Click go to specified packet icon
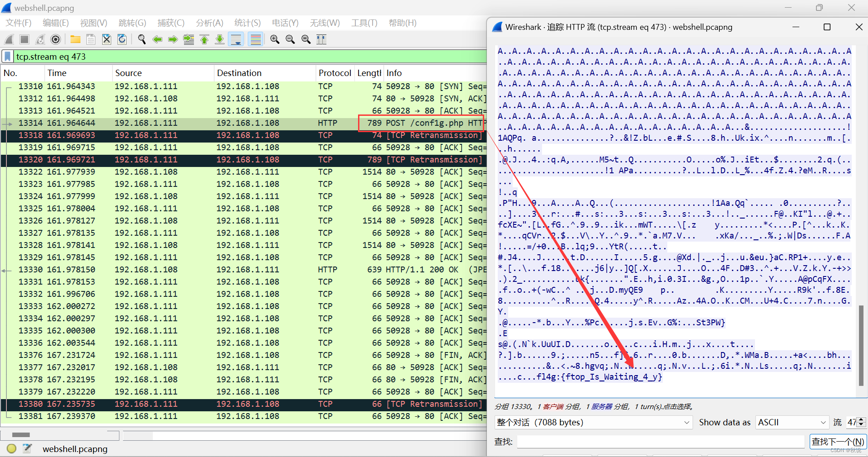Viewport: 868px width, 457px height. pyautogui.click(x=189, y=39)
